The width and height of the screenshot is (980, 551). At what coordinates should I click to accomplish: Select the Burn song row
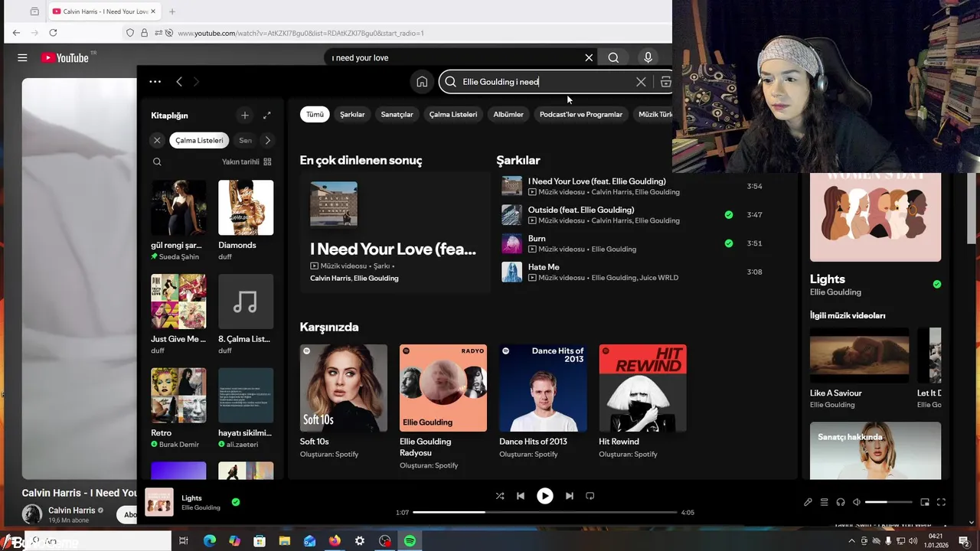click(x=632, y=243)
